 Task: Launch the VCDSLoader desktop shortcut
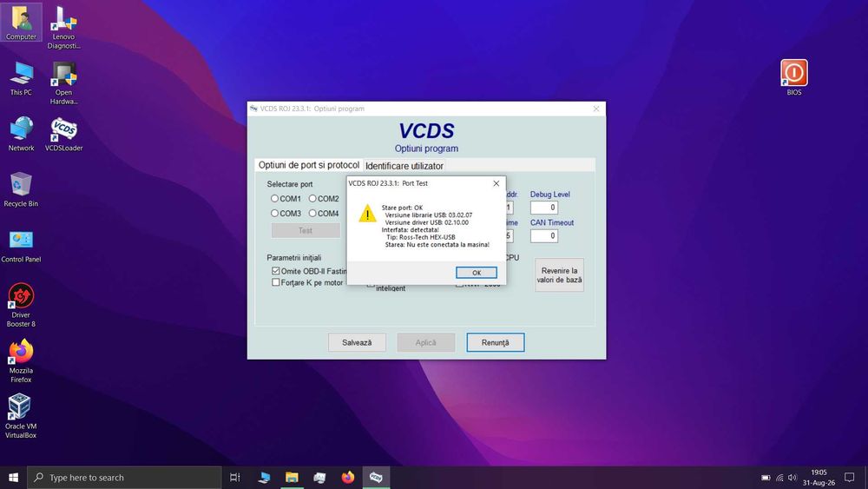pos(63,134)
